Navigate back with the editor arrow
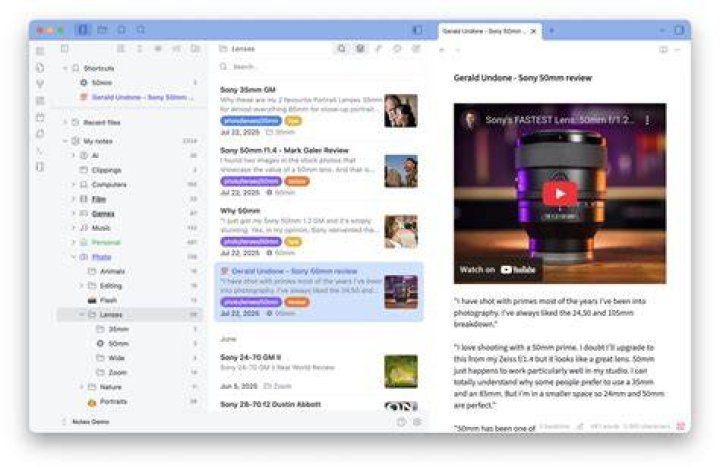This screenshot has height=471, width=720. click(442, 50)
